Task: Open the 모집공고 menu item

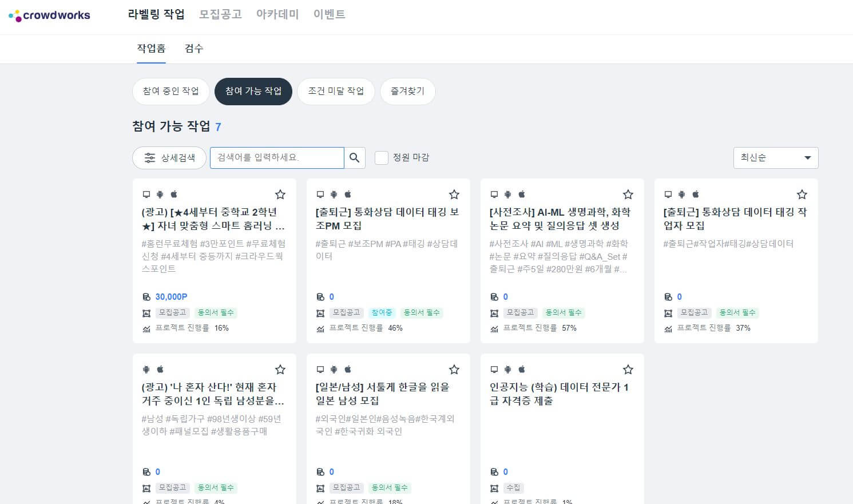Action: point(220,14)
